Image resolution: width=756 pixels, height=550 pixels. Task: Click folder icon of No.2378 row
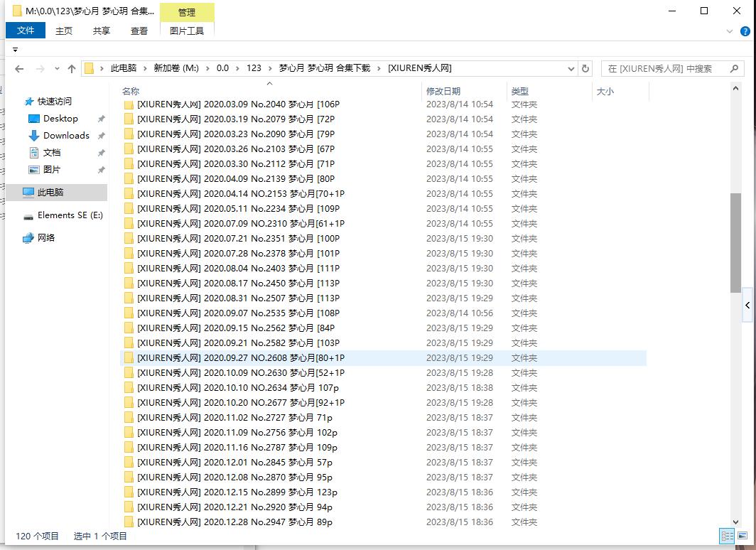[x=129, y=254]
